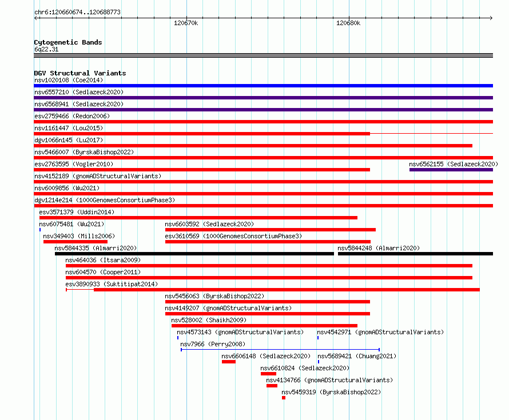Viewport: 509px width, 420px height.
Task: Open nsv528002 (Shaikh2009) variant label
Action: click(x=209, y=320)
